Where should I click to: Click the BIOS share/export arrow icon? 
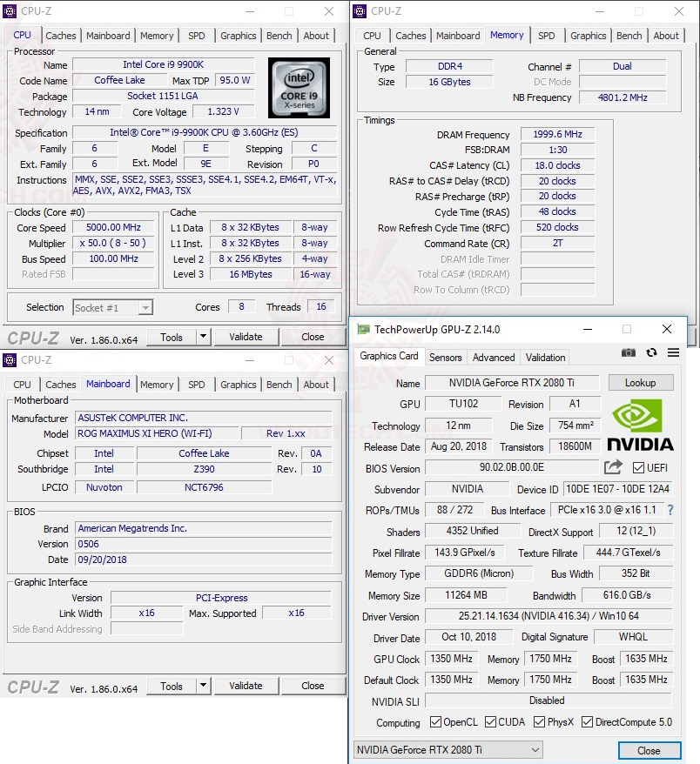pos(613,467)
